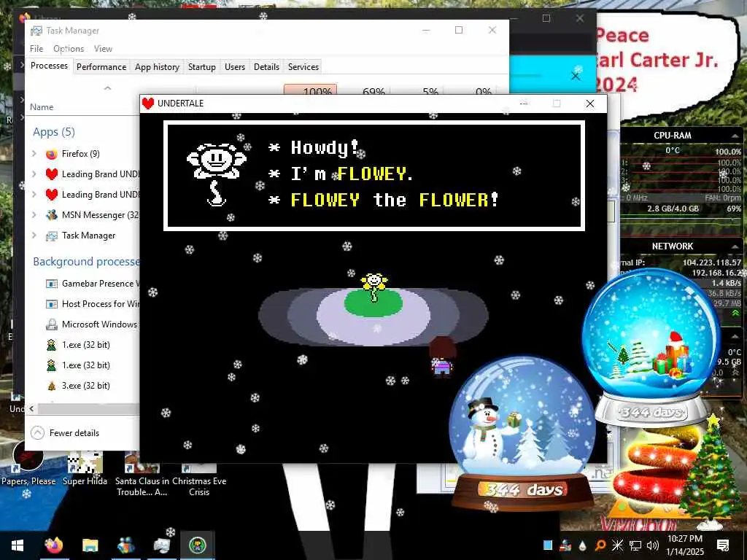Image resolution: width=747 pixels, height=560 pixels.
Task: Switch to the Services tab
Action: [303, 66]
